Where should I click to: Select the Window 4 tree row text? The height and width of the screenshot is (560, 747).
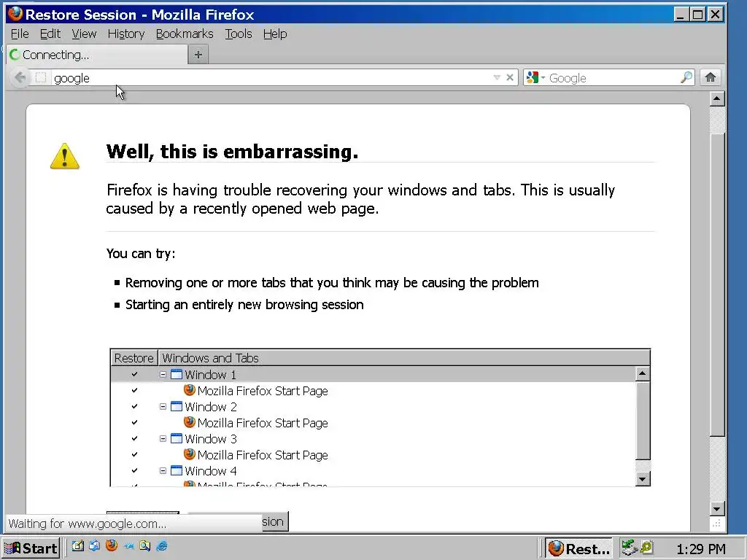211,470
